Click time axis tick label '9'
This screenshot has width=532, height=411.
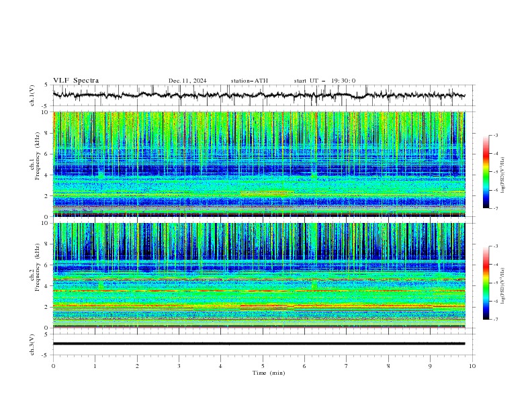[430, 366]
